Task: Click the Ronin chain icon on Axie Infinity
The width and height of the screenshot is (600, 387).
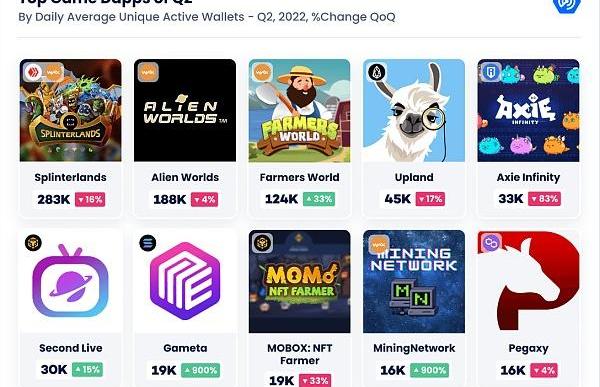Action: pyautogui.click(x=491, y=72)
